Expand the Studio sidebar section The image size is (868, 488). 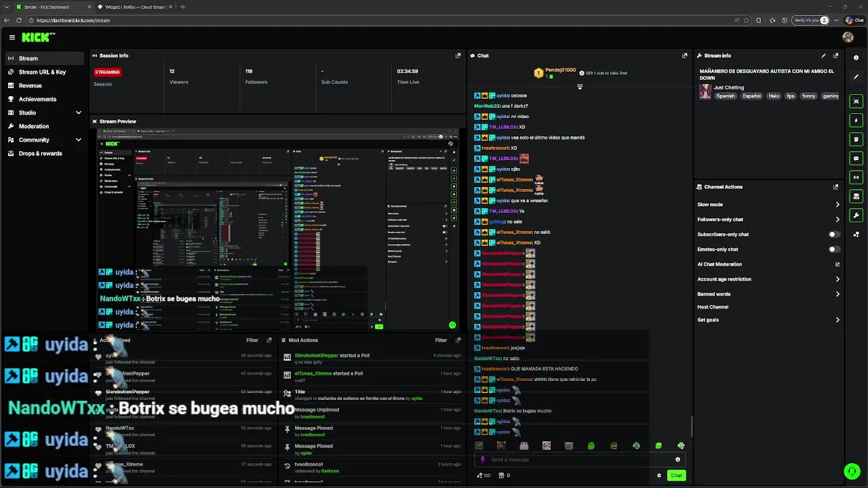tap(78, 113)
